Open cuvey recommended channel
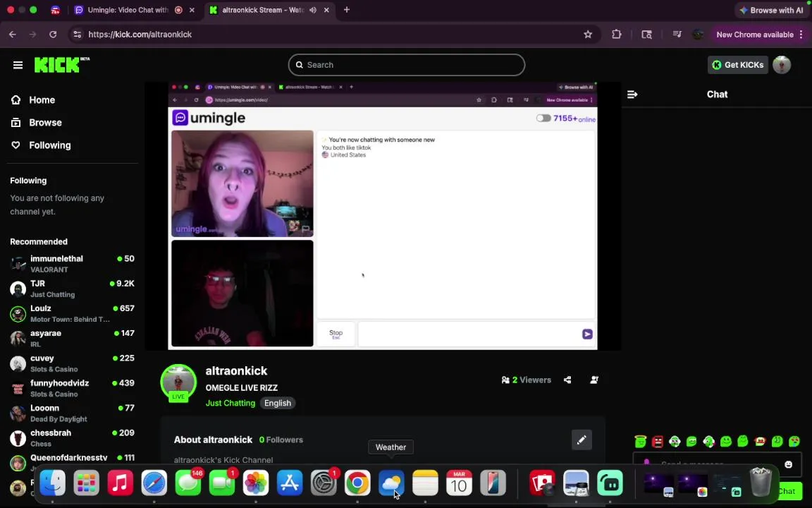812x508 pixels. click(72, 363)
